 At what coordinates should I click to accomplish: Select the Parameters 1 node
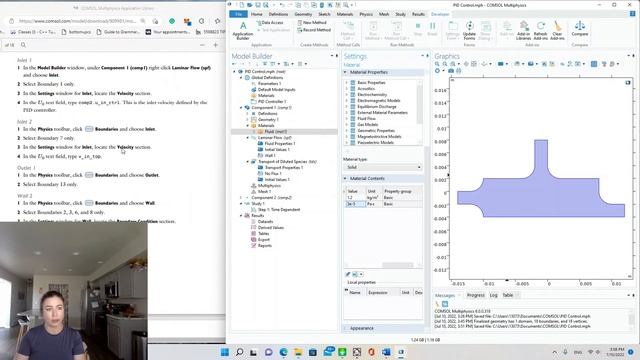click(x=269, y=84)
